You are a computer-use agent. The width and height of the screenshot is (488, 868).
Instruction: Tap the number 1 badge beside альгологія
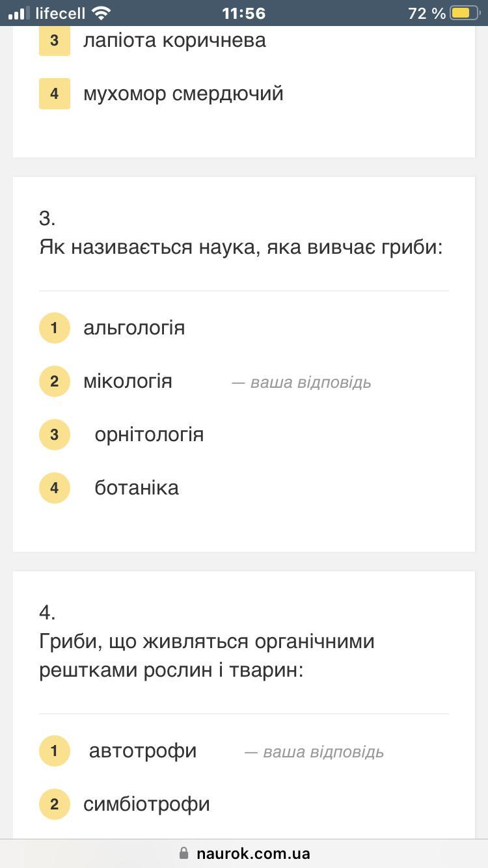55,328
